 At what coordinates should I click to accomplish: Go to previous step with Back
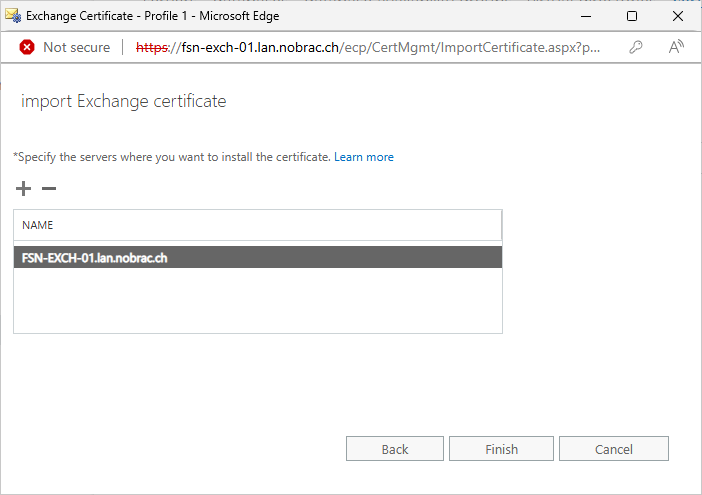(x=394, y=448)
